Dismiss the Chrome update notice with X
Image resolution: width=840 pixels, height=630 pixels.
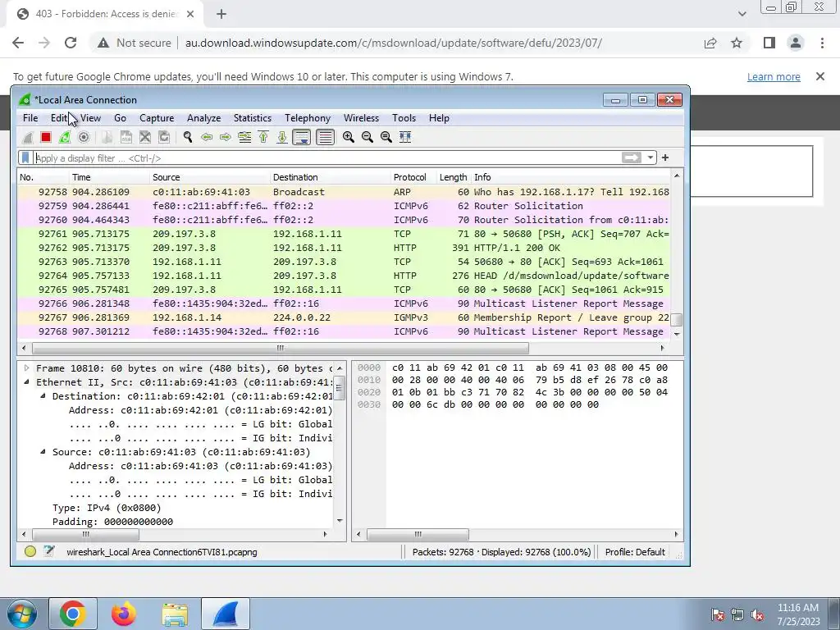coord(820,76)
